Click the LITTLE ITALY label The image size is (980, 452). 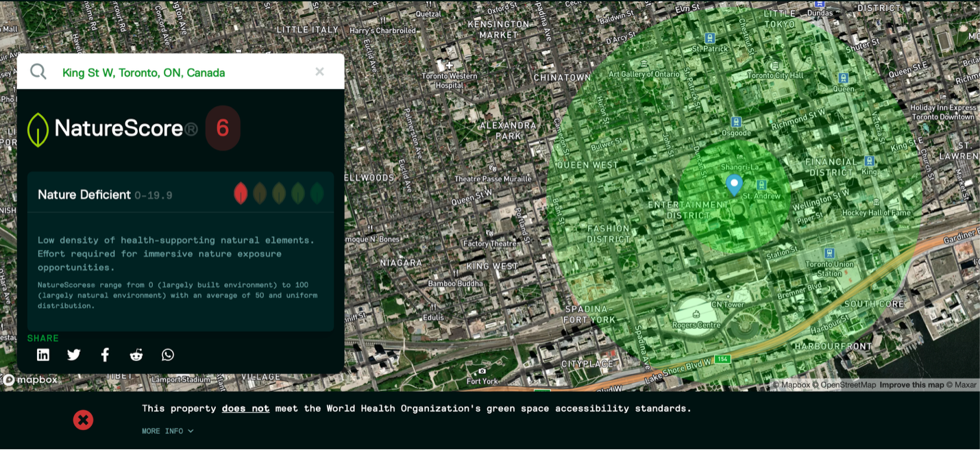(x=308, y=30)
